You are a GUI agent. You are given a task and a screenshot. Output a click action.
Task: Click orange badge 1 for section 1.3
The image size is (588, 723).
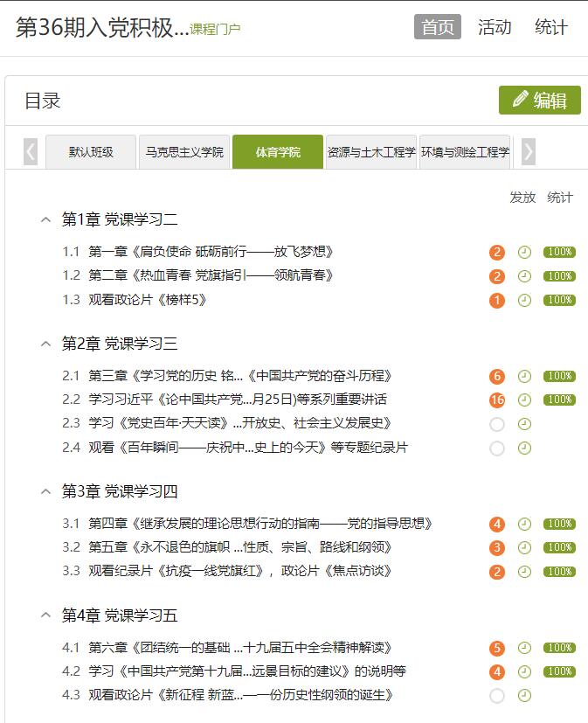pos(497,301)
